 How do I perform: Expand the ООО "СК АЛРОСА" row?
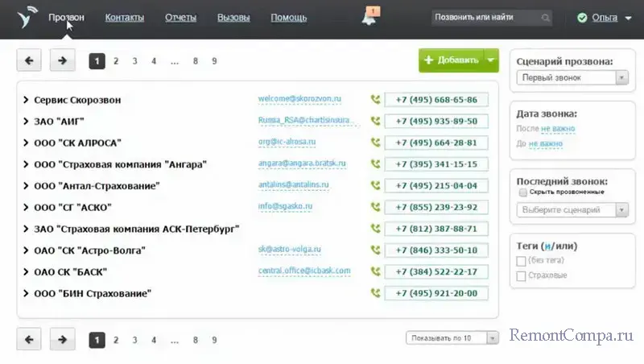[27, 143]
